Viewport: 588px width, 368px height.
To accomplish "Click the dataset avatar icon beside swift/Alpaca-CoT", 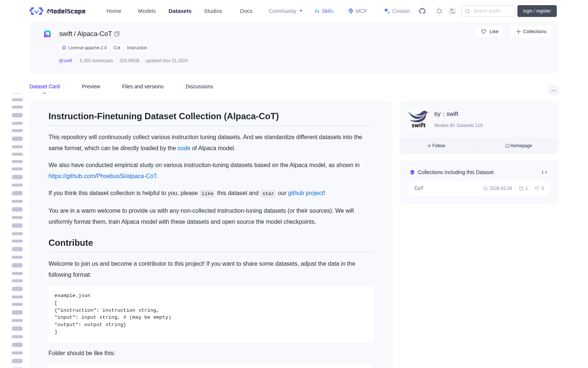I will [47, 34].
